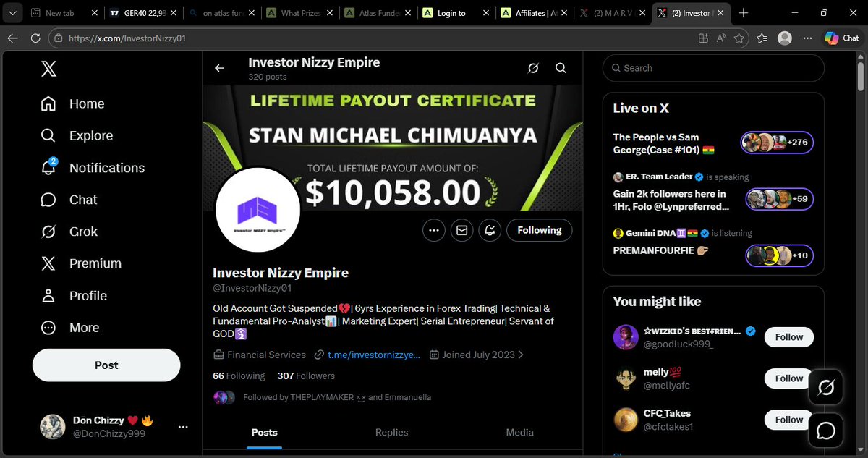Toggle post notifications bell icon
Image resolution: width=868 pixels, height=458 pixels.
490,230
